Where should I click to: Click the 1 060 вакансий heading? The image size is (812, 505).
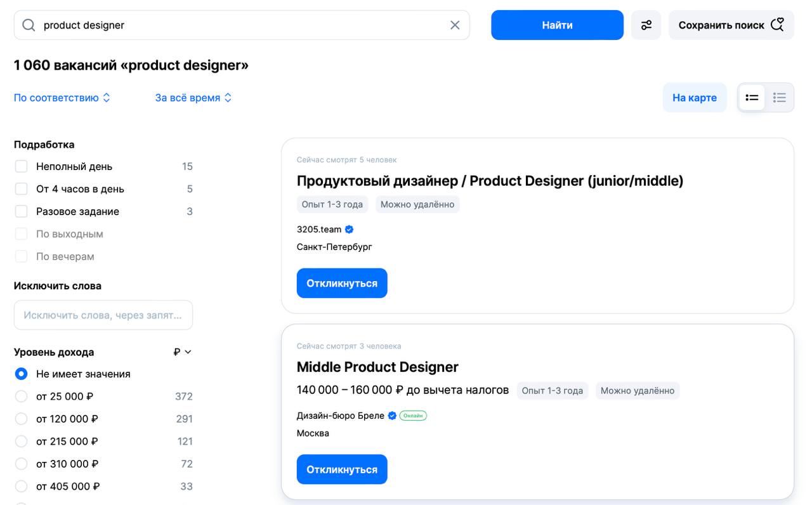[131, 65]
